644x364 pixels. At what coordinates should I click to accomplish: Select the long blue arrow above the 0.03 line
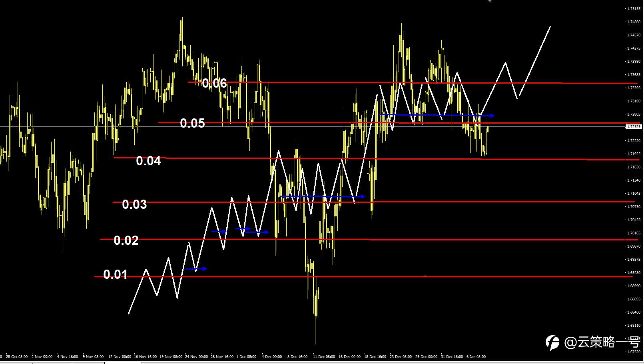323,196
